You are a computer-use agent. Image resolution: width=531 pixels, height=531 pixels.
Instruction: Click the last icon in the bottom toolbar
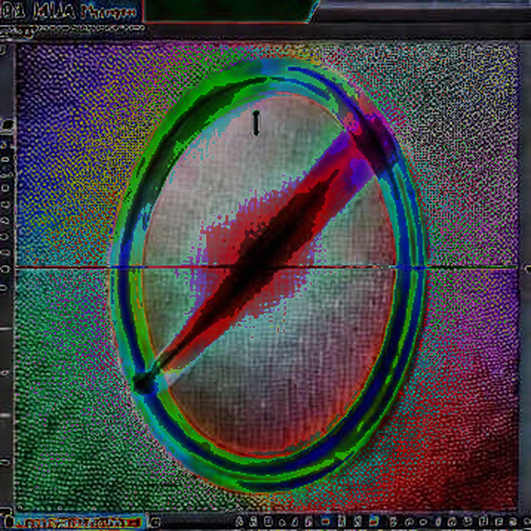click(527, 522)
